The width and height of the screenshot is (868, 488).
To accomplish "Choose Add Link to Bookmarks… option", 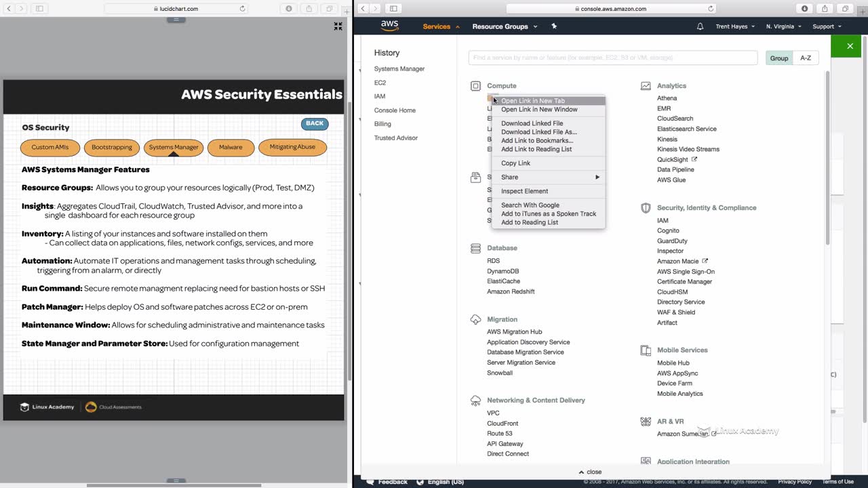I will (549, 141).
